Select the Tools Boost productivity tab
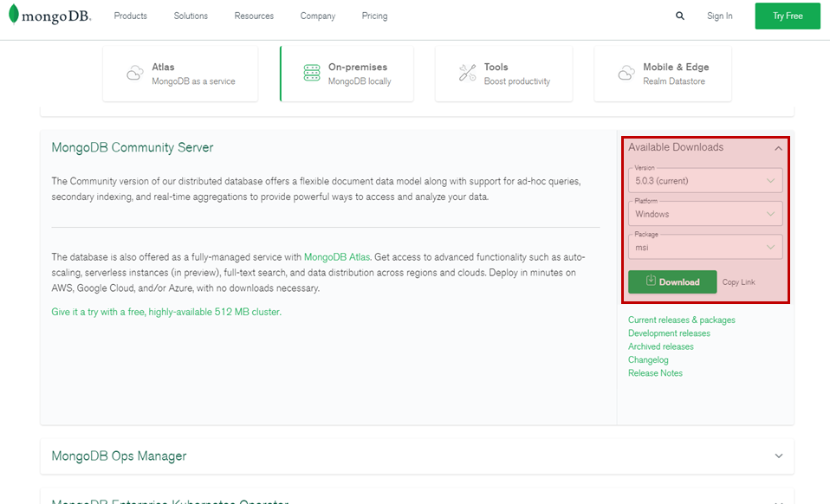The image size is (830, 504). tap(504, 74)
